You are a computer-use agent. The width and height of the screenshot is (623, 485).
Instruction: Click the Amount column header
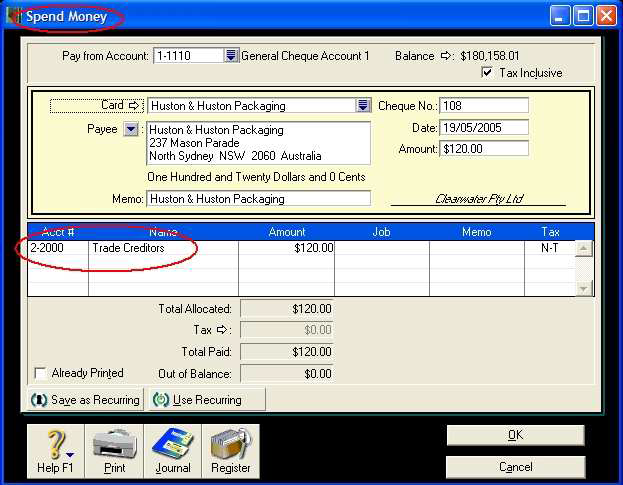click(286, 232)
